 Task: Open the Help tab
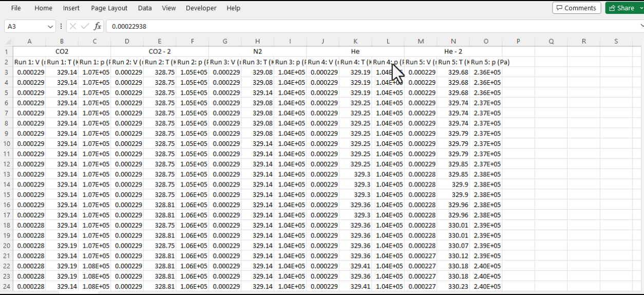(x=233, y=8)
